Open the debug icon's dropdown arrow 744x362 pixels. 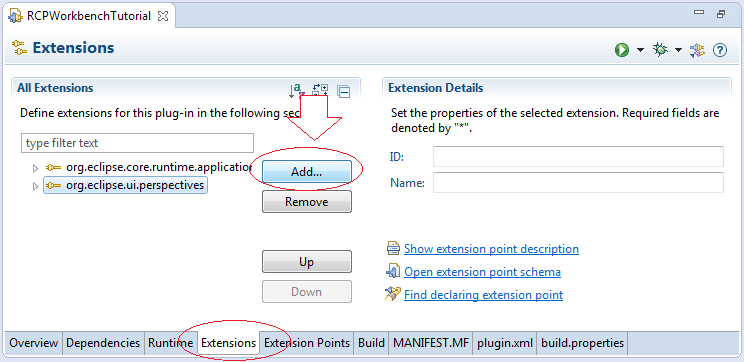tap(679, 50)
